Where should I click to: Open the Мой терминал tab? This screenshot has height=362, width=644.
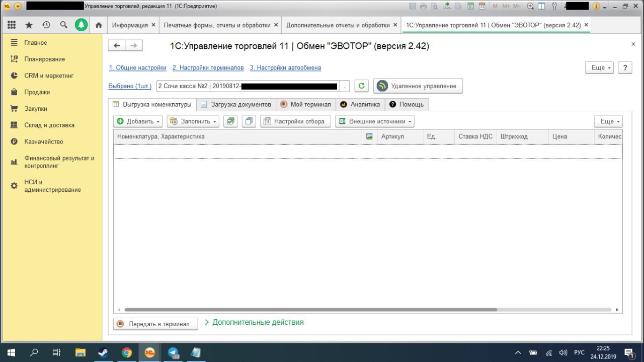pos(306,105)
